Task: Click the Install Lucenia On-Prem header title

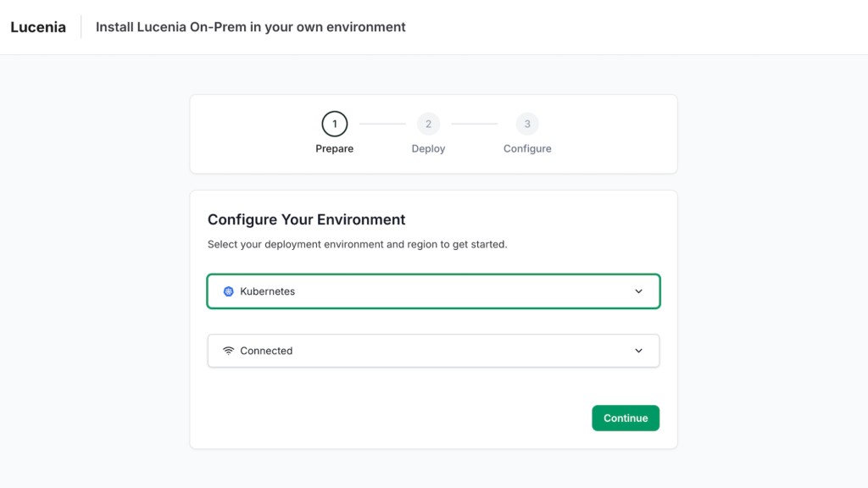Action: [x=250, y=27]
